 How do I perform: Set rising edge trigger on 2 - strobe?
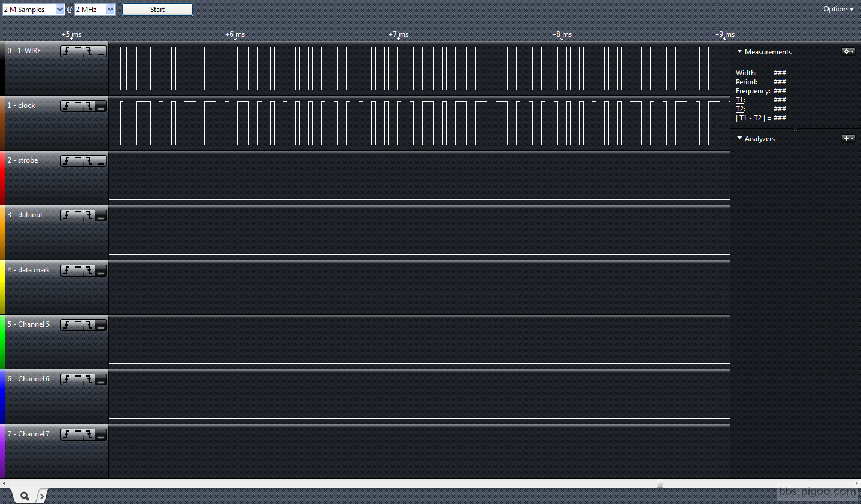[x=66, y=161]
